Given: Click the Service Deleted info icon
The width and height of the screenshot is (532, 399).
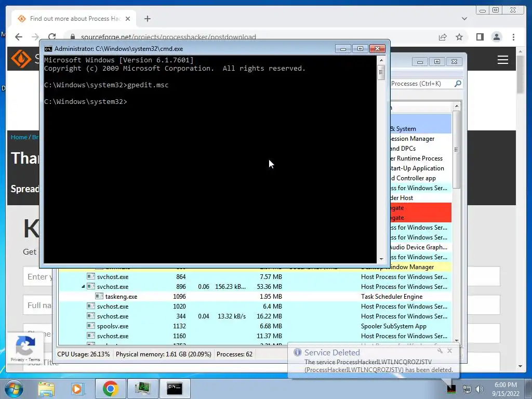Looking at the screenshot, I should 298,353.
